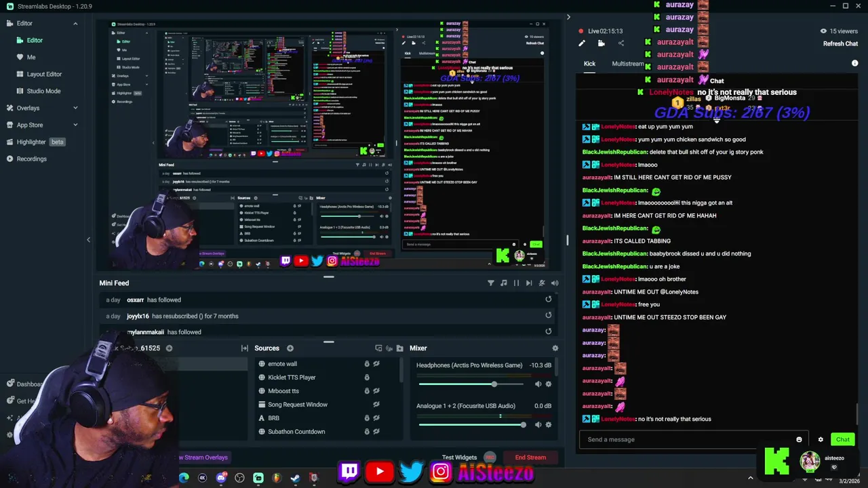Toggle lock on Kicklet TTS Player source
This screenshot has width=868, height=488.
(x=367, y=378)
